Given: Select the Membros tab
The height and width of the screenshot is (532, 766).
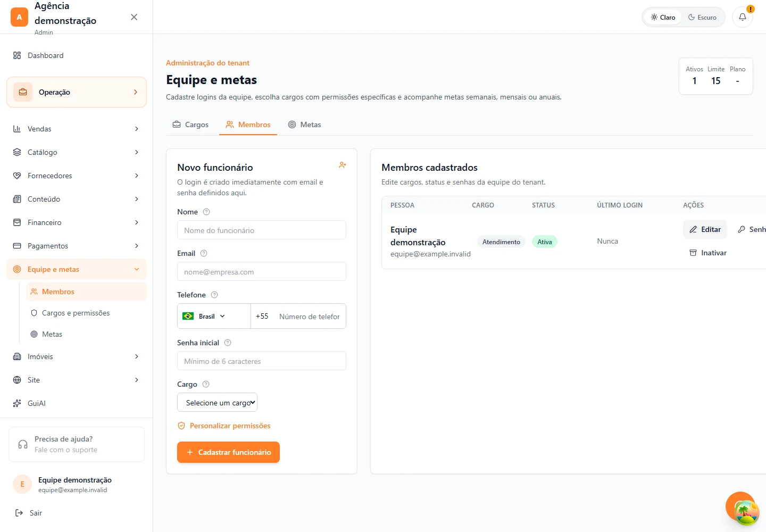Looking at the screenshot, I should pos(248,124).
